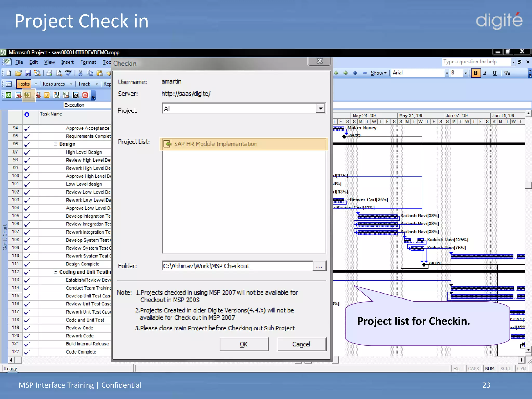This screenshot has width=532, height=399.
Task: Click the horizontal scrollbar left arrow
Action: click(x=11, y=360)
